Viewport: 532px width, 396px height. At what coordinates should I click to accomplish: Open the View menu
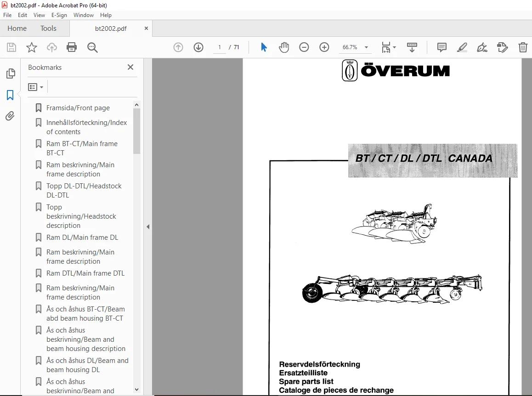pyautogui.click(x=39, y=15)
